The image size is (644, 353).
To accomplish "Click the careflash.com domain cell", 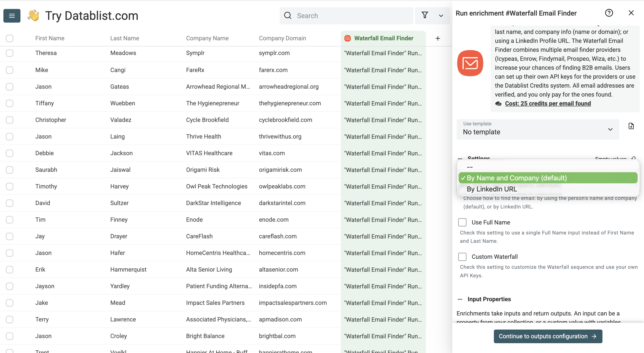I will pyautogui.click(x=277, y=236).
